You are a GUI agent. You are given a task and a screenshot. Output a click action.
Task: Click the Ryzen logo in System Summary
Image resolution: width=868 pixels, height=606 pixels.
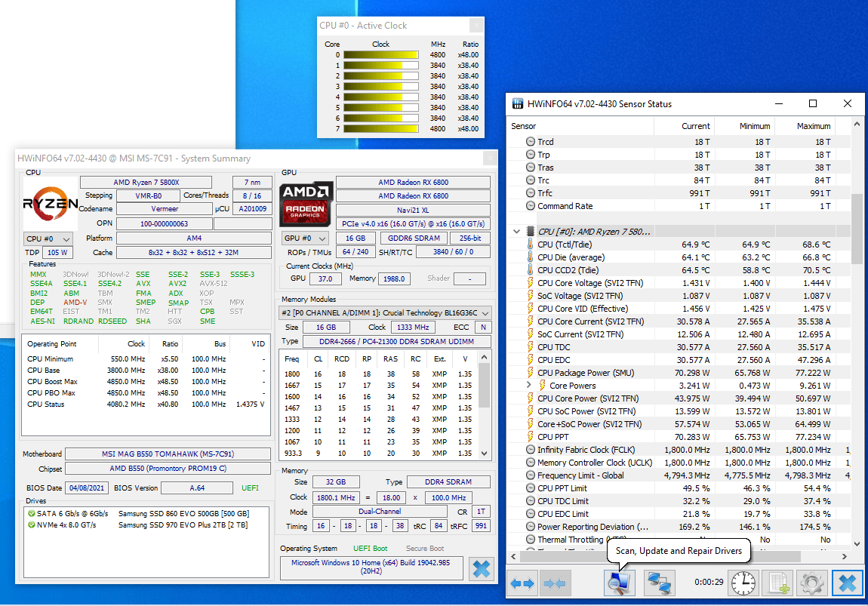[x=51, y=205]
